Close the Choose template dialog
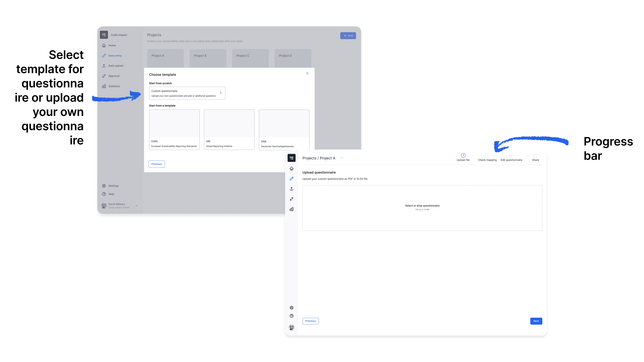644x362 pixels. tap(307, 73)
